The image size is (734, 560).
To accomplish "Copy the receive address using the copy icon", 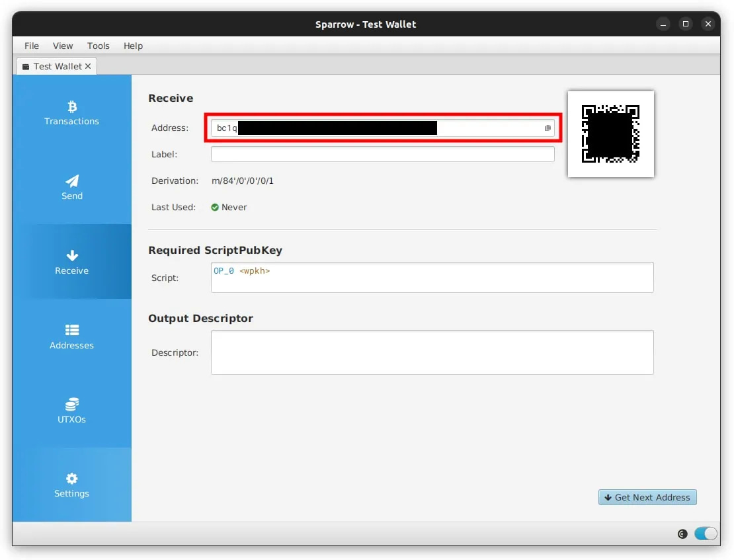I will coord(548,128).
